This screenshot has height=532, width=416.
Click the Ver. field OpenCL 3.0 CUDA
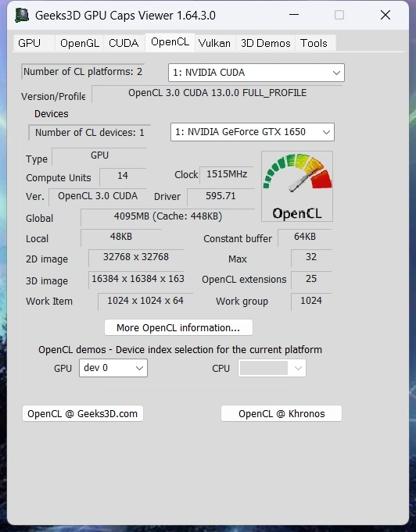pos(98,197)
